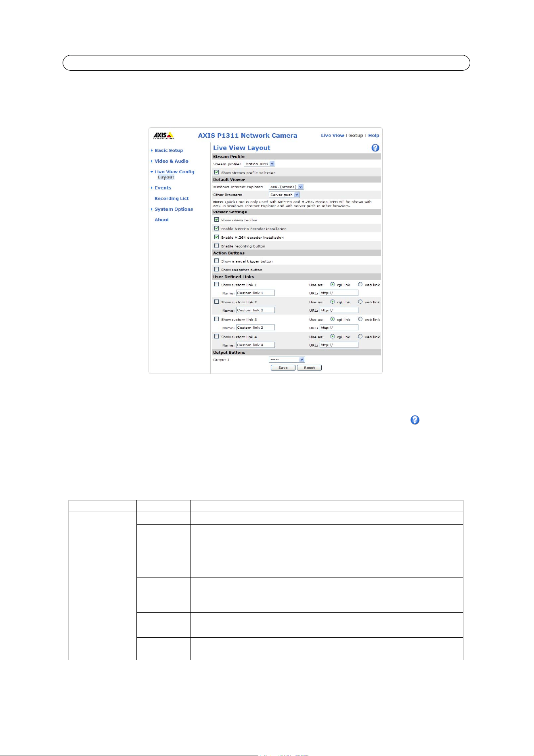Image resolution: width=534 pixels, height=756 pixels.
Task: Focus the URL field for custom link 4
Action: [x=339, y=345]
